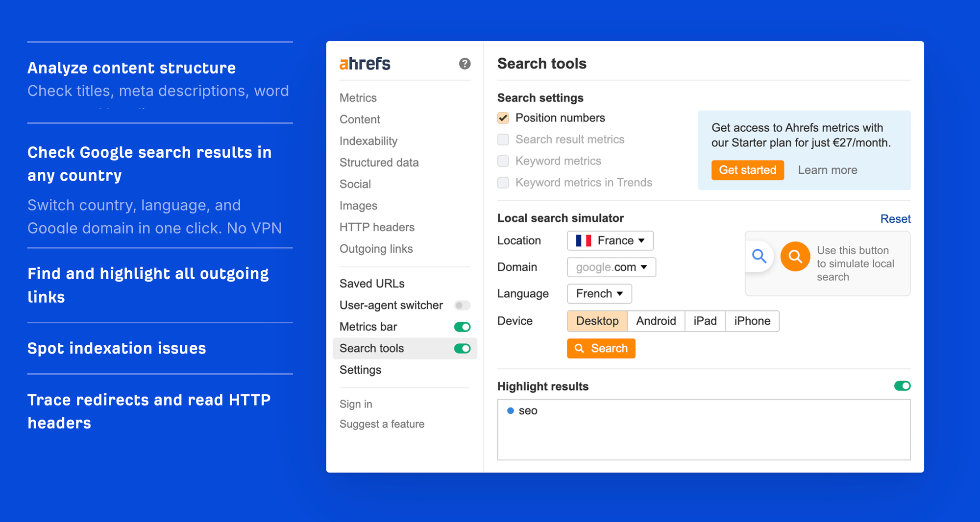Screen dimensions: 980x522
Task: Open HTTP headers section
Action: (377, 227)
